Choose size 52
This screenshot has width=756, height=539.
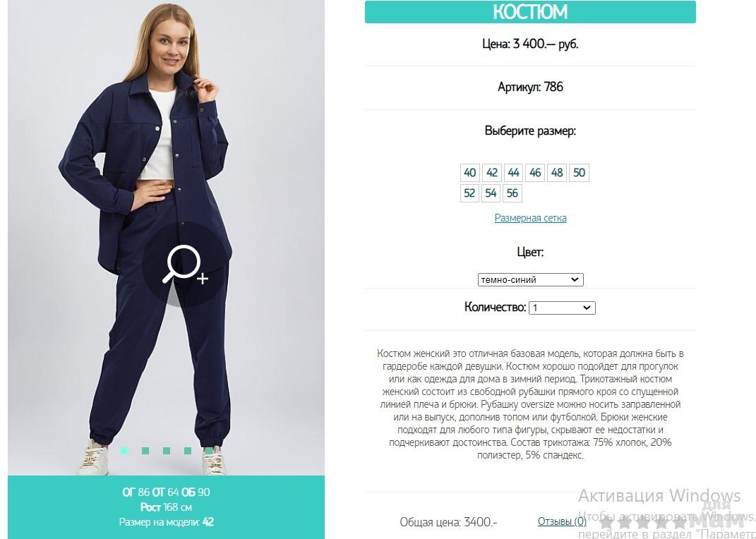469,193
